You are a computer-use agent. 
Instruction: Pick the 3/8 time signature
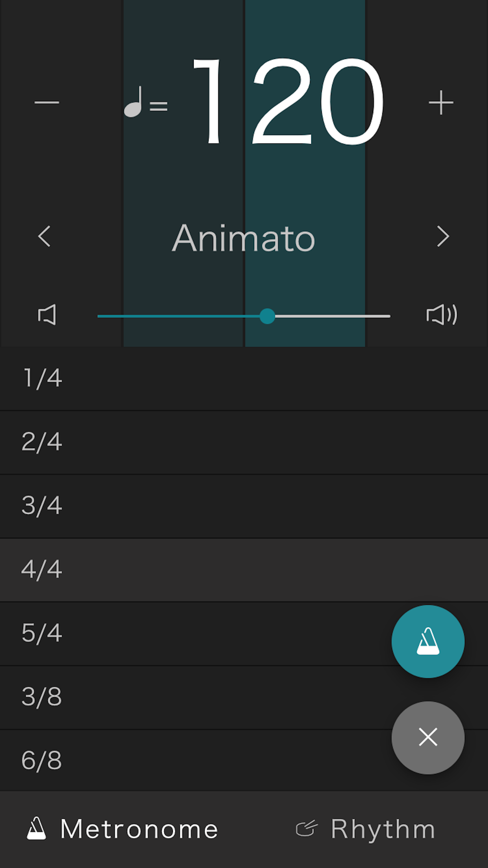click(42, 697)
